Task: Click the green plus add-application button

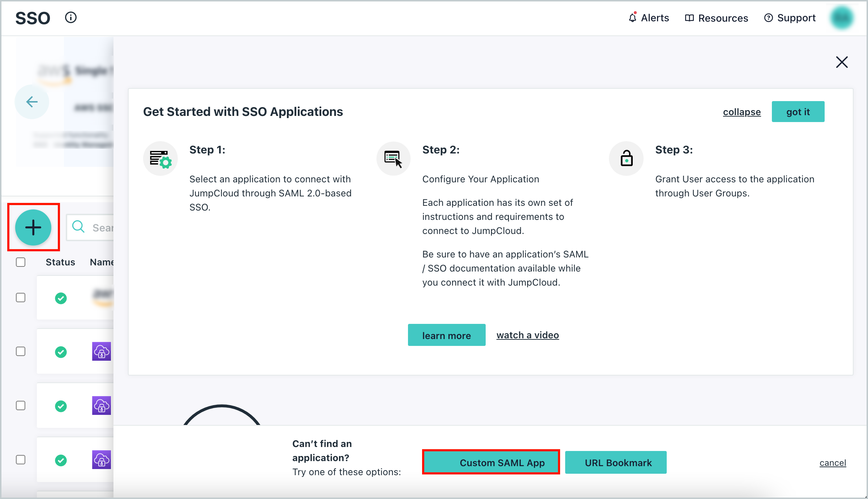Action: (x=33, y=227)
